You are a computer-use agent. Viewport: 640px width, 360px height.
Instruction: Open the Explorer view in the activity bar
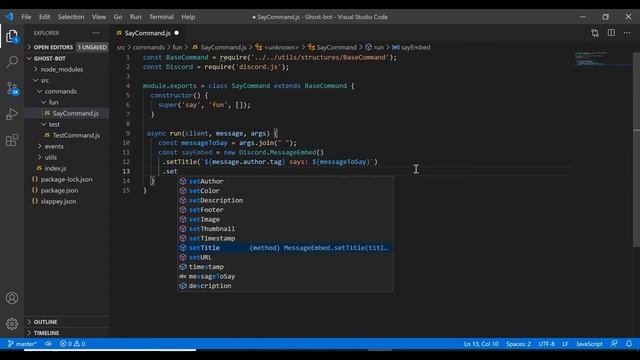(x=12, y=36)
